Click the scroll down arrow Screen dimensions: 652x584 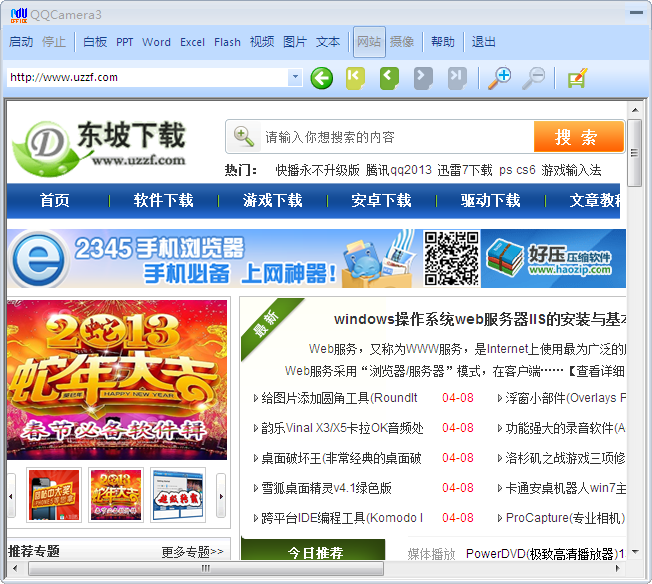635,552
